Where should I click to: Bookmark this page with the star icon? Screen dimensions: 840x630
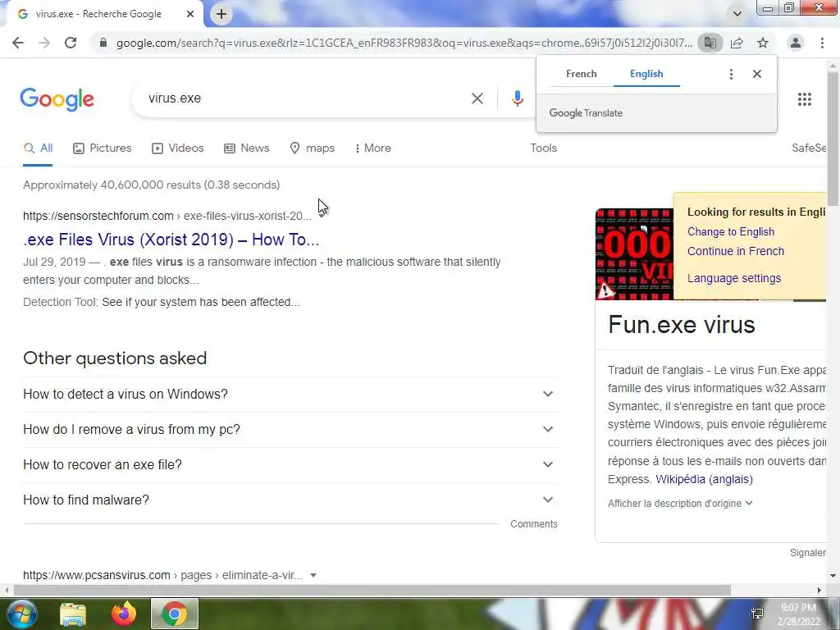click(763, 43)
